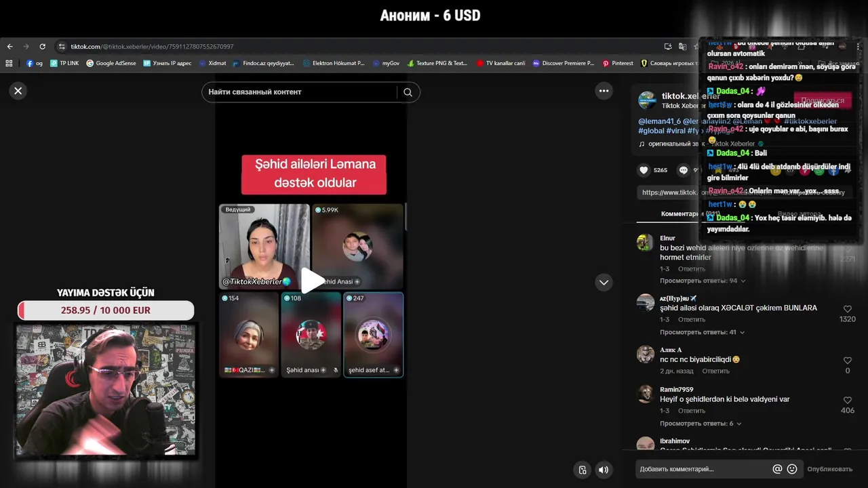
Task: Open the Xidmat bookmark
Action: [x=212, y=63]
